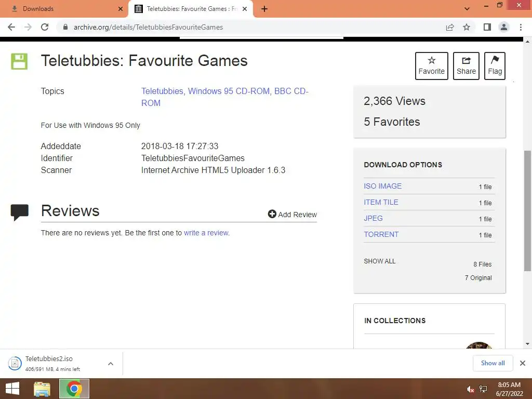Download the ISO IMAGE option
532x399 pixels.
pyautogui.click(x=383, y=187)
